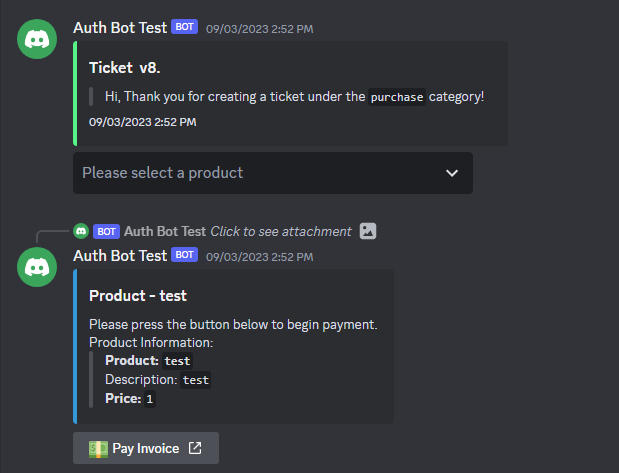Click the second message's green bot avatar

pyautogui.click(x=37, y=267)
